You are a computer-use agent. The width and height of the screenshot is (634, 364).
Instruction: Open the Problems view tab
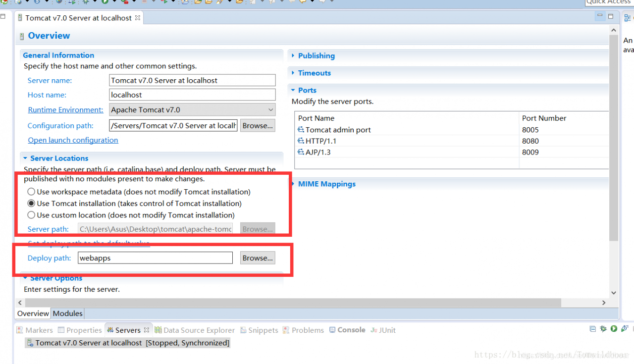[x=303, y=330]
